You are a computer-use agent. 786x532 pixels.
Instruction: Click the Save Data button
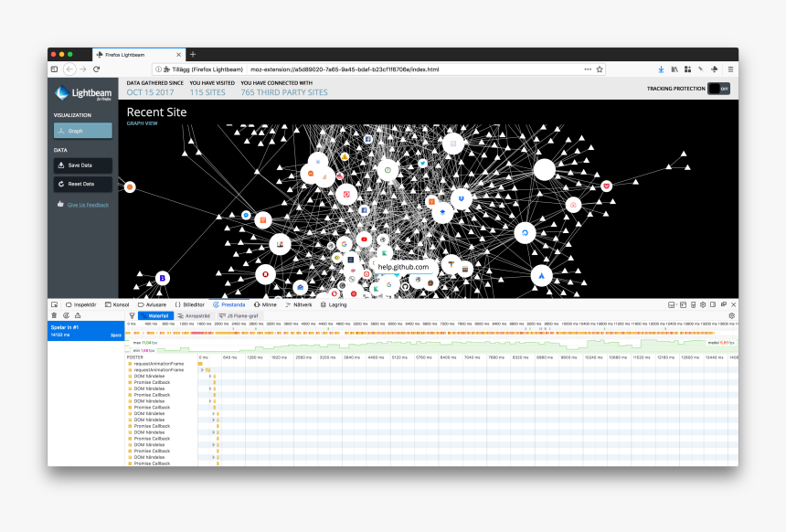click(x=82, y=165)
